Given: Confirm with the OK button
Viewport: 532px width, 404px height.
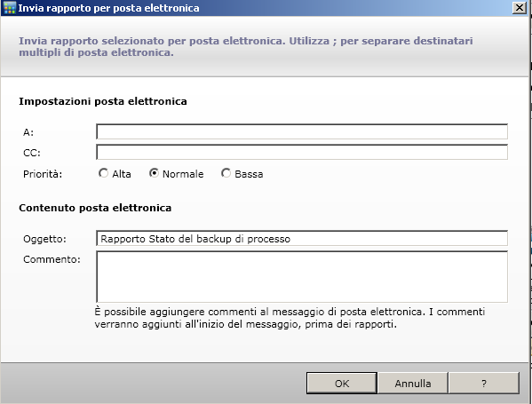Looking at the screenshot, I should tap(342, 384).
